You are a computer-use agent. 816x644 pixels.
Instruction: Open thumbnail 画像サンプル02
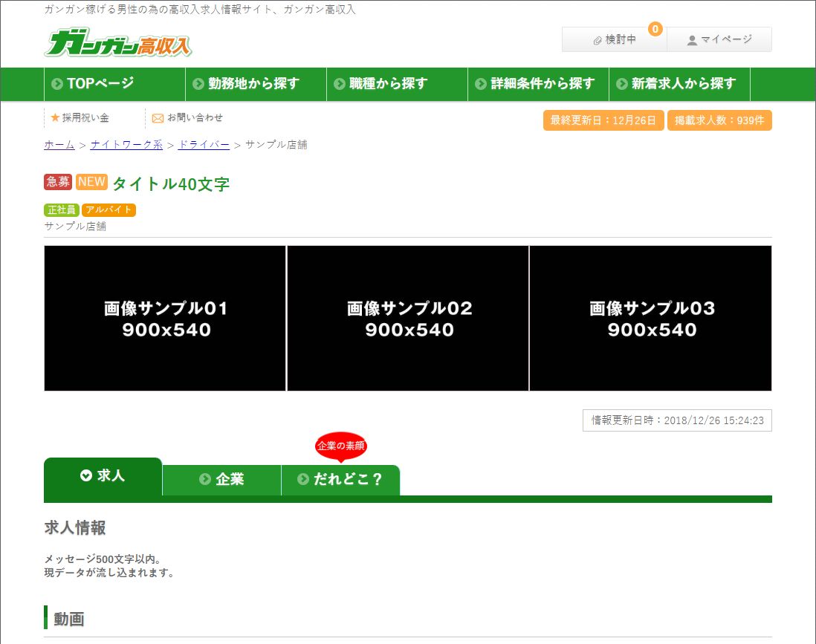[408, 319]
